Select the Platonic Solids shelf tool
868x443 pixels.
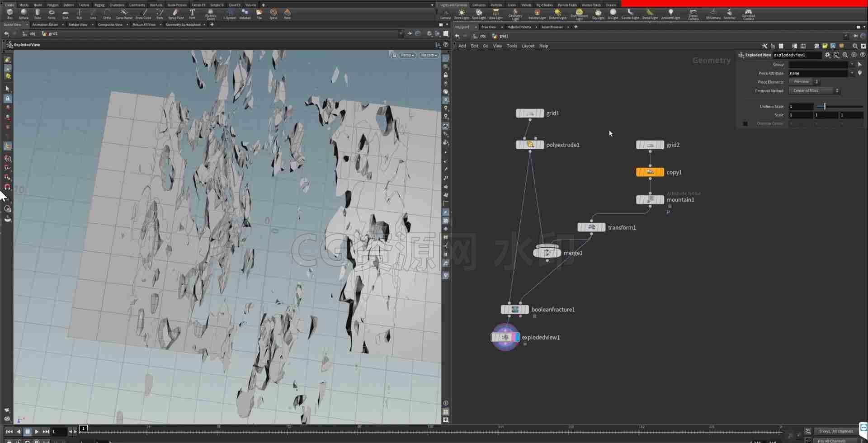tap(211, 14)
